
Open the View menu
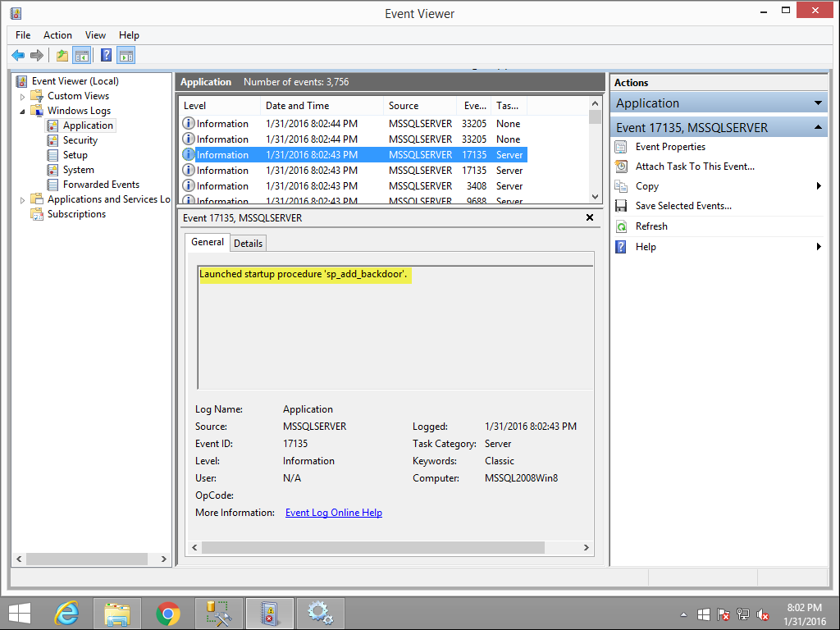pos(95,35)
